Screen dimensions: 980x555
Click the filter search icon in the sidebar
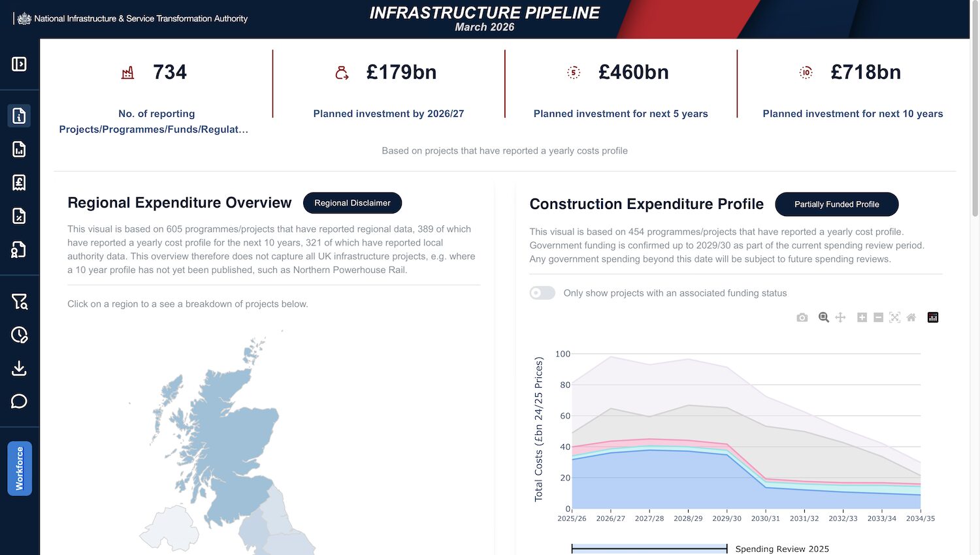19,301
